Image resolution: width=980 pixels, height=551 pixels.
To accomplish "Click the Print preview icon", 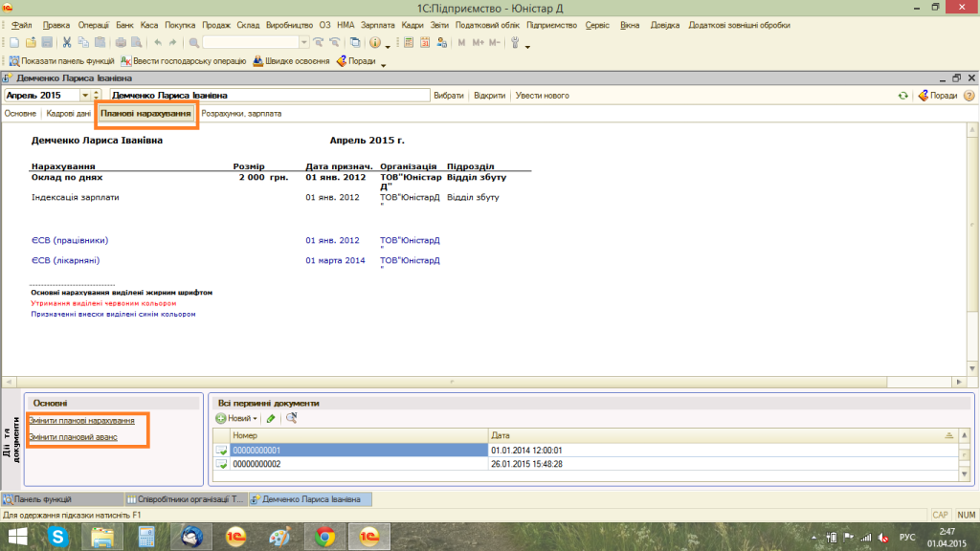I will point(136,42).
